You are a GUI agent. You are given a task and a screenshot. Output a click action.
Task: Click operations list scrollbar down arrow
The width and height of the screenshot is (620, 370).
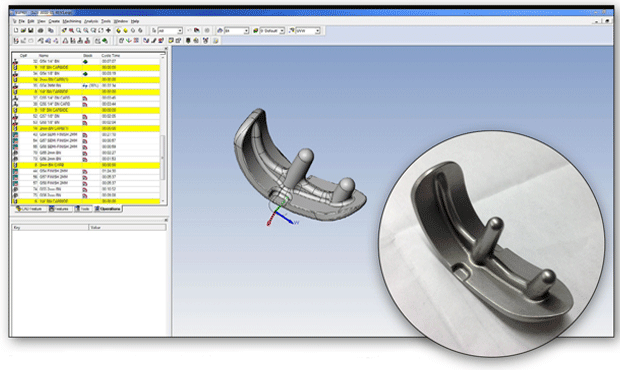163,201
